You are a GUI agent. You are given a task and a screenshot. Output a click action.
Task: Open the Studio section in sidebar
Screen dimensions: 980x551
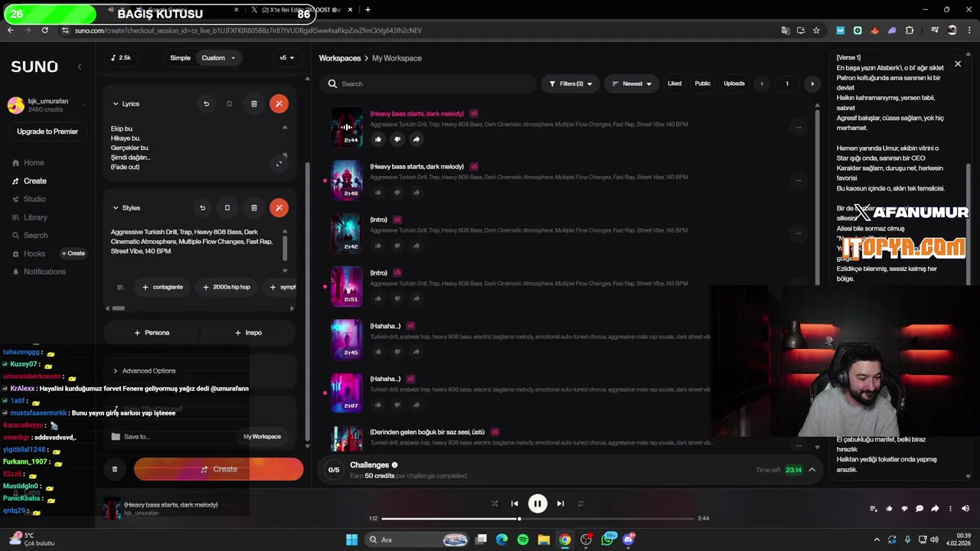click(x=34, y=199)
